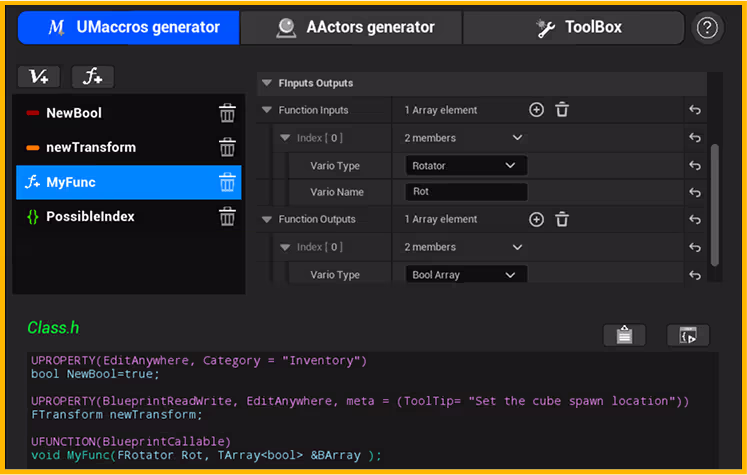The image size is (747, 475).
Task: Click the Function Outputs '1 Array element' text
Action: point(441,219)
